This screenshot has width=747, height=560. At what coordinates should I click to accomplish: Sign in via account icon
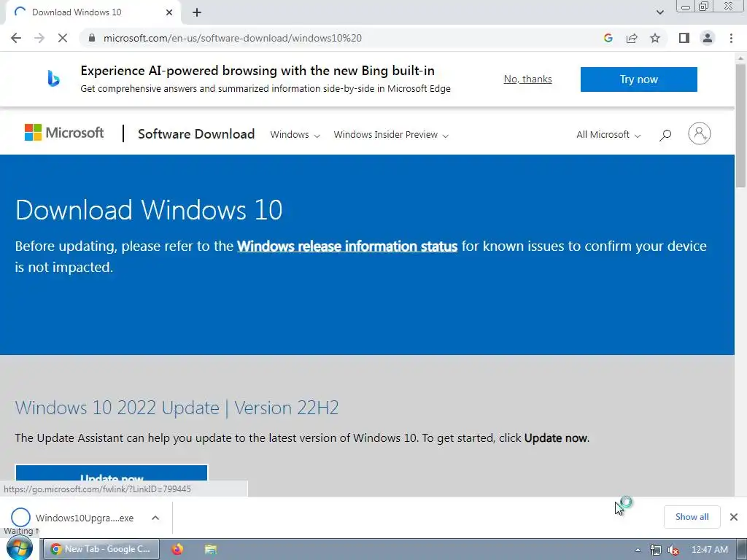[x=700, y=134]
